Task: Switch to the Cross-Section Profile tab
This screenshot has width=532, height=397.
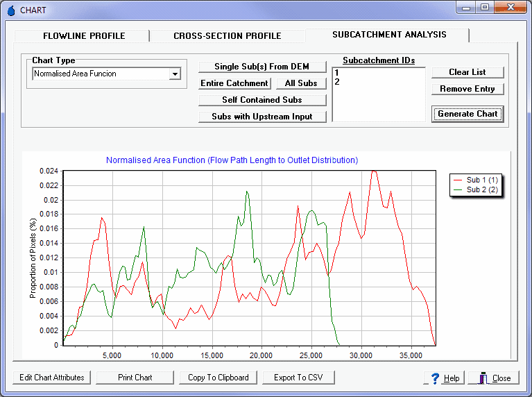Action: (x=227, y=35)
